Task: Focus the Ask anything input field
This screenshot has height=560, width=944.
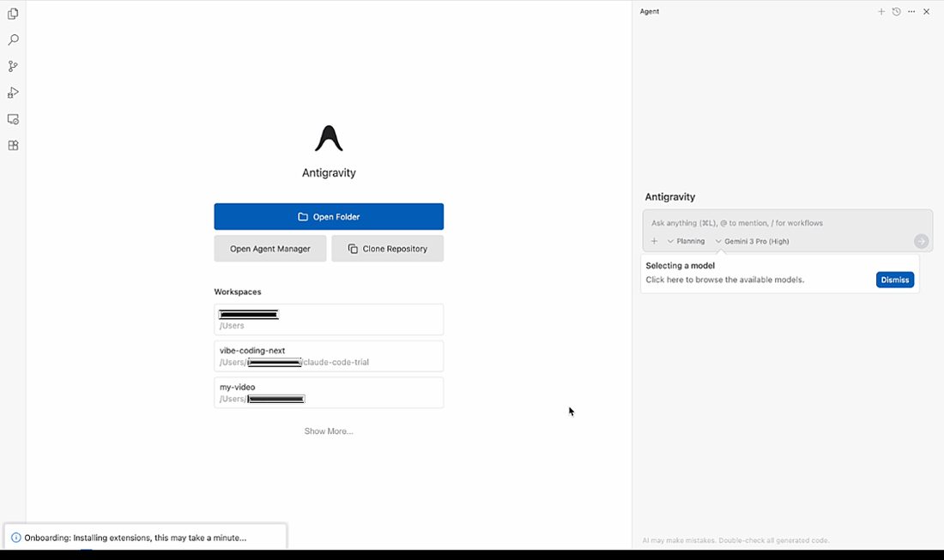Action: pos(788,223)
